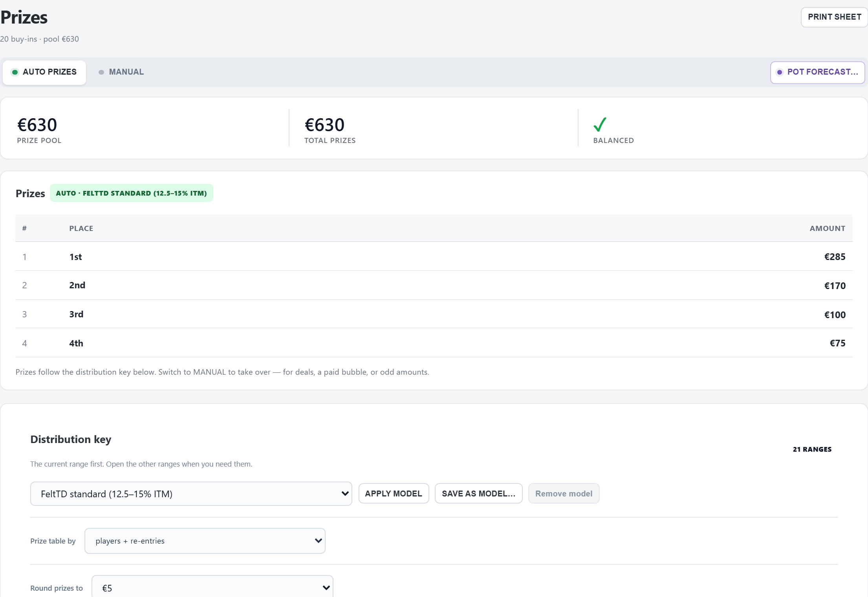
Task: Click the AMOUNT column header
Action: point(828,229)
